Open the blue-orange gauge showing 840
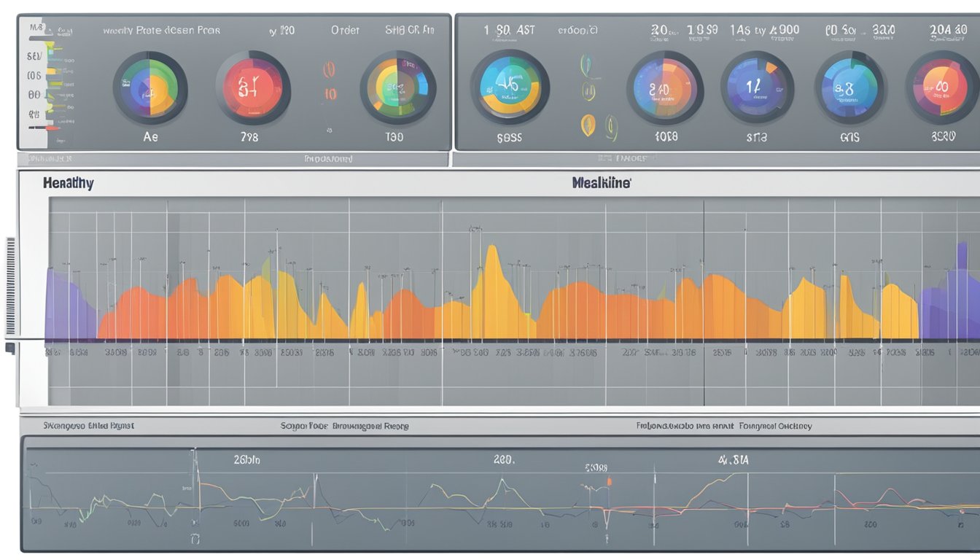 coord(664,87)
